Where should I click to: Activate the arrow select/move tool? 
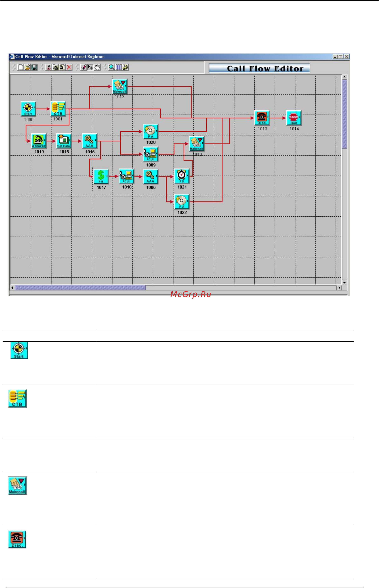90,67
